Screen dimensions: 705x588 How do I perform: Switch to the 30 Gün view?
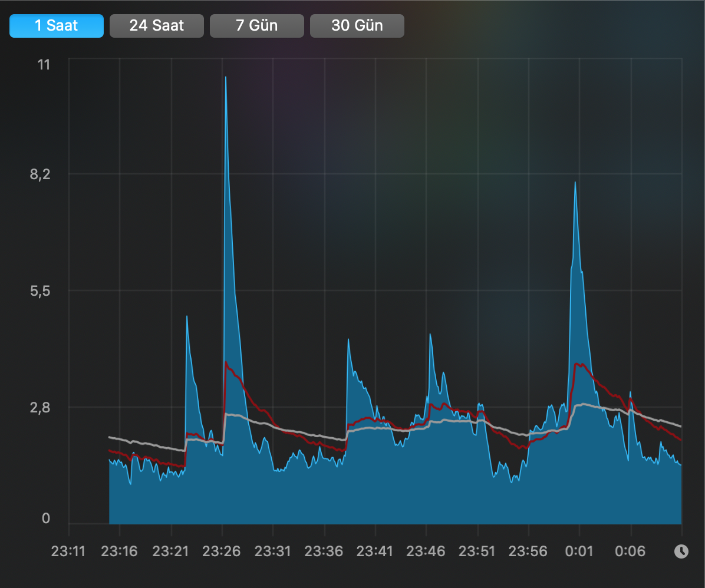coord(357,25)
